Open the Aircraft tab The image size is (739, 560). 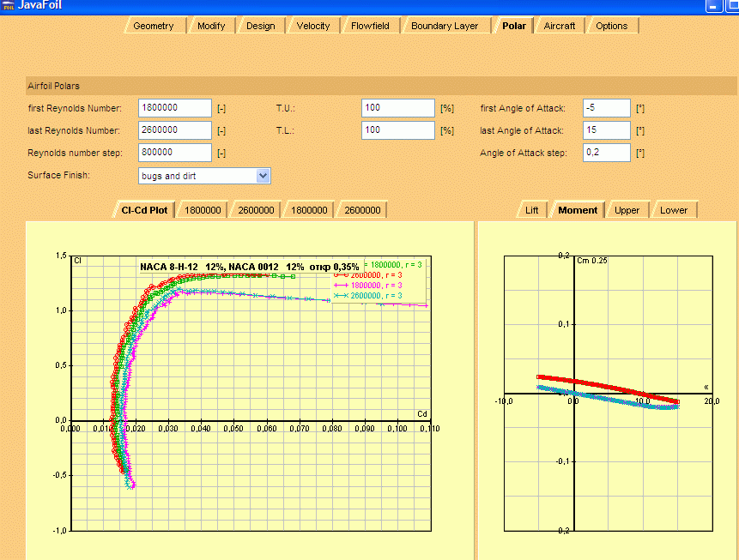click(x=560, y=26)
